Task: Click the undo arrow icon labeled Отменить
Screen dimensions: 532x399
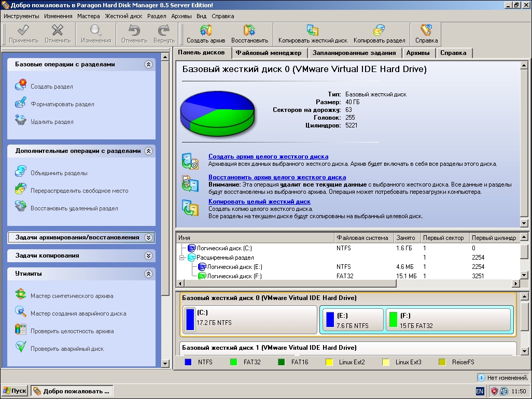Action: (134, 30)
